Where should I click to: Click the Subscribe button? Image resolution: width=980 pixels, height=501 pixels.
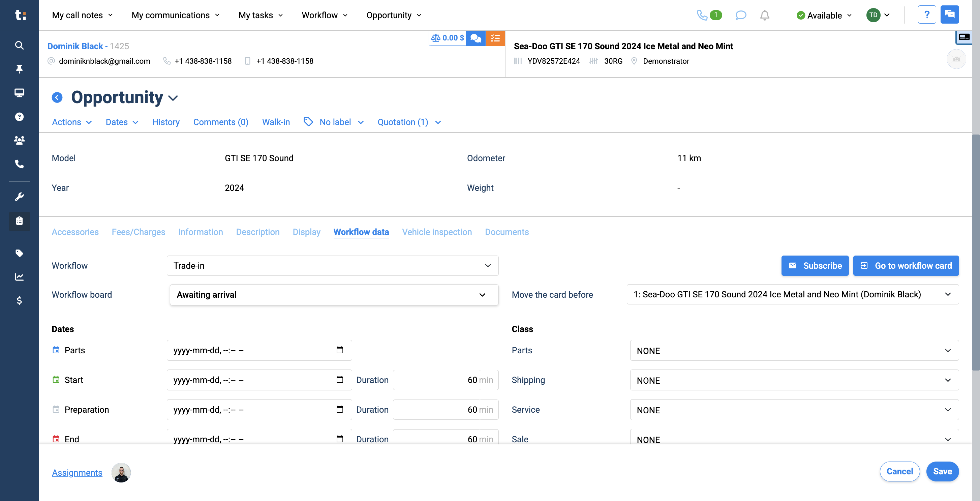click(815, 265)
